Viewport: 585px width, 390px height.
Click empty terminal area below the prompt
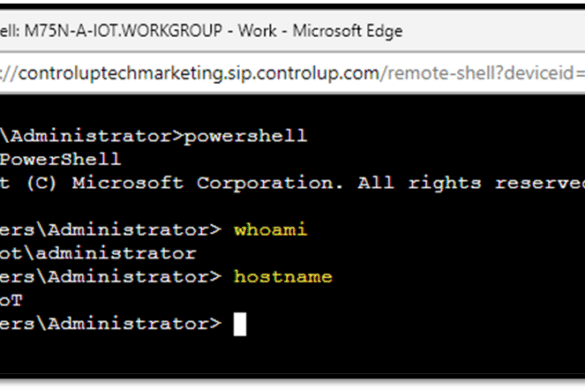point(292,355)
